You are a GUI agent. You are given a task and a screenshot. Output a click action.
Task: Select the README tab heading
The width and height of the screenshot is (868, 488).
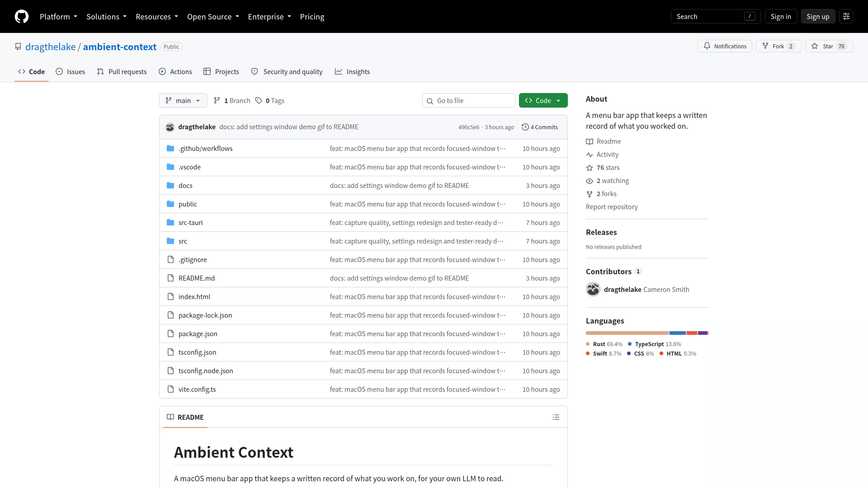coord(185,417)
